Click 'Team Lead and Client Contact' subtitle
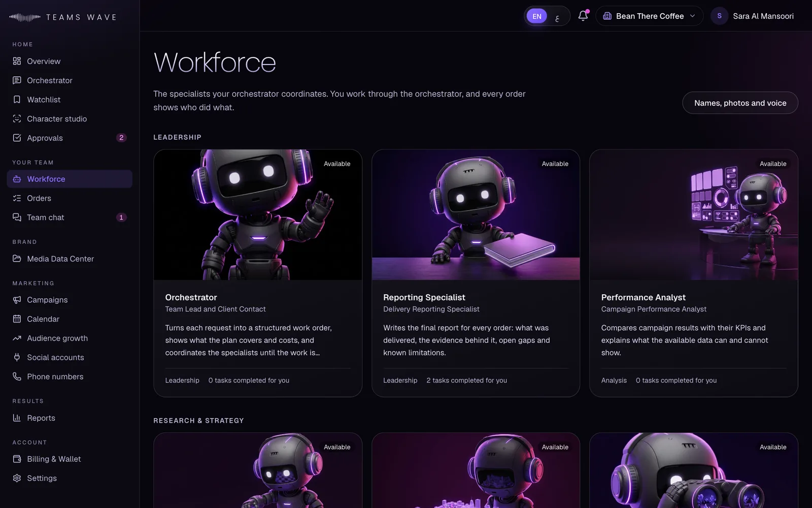Viewport: 812px width, 508px height. pos(215,309)
